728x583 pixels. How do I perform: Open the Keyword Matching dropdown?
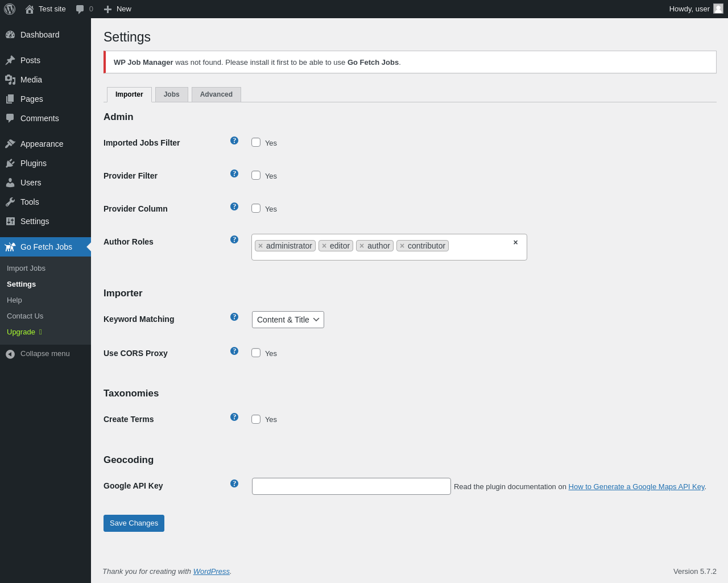point(288,320)
